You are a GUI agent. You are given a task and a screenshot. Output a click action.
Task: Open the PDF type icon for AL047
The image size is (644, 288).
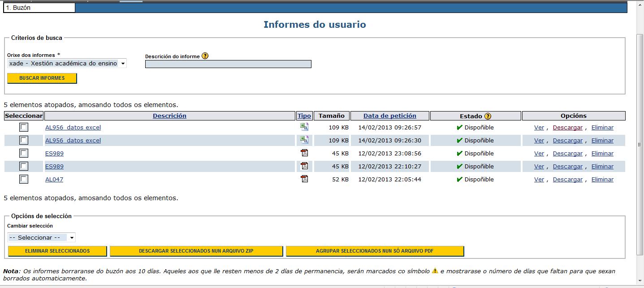pyautogui.click(x=305, y=179)
